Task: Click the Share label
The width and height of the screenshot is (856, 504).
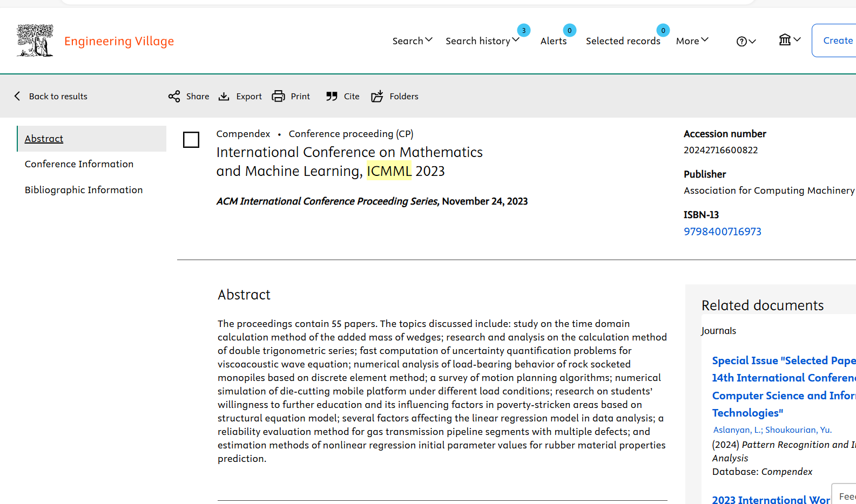Action: coord(198,96)
